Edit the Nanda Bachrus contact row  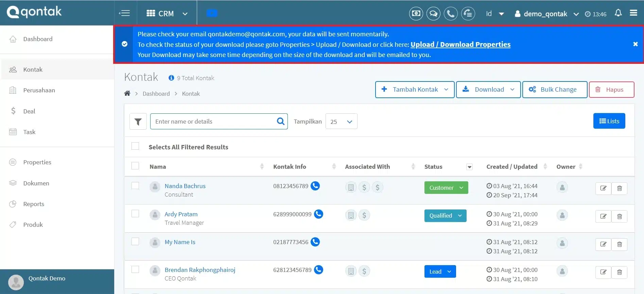pos(603,188)
